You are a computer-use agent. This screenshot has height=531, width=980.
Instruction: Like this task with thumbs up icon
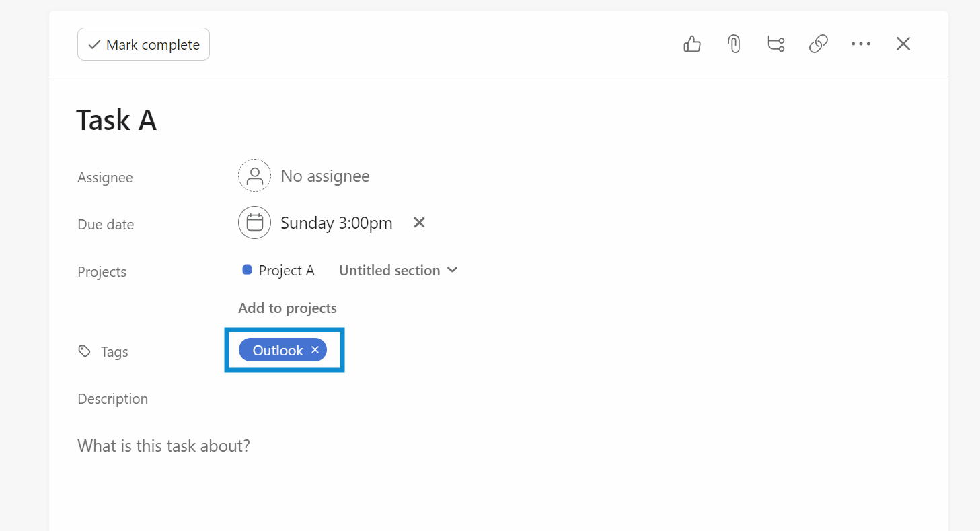click(x=692, y=44)
